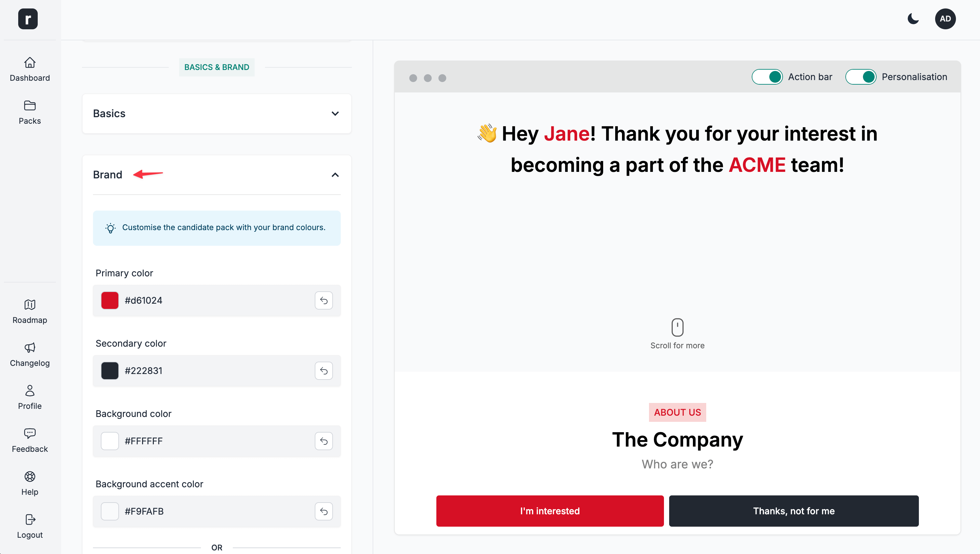Turn off the Personalisation toggle
The image size is (980, 554).
tap(860, 77)
